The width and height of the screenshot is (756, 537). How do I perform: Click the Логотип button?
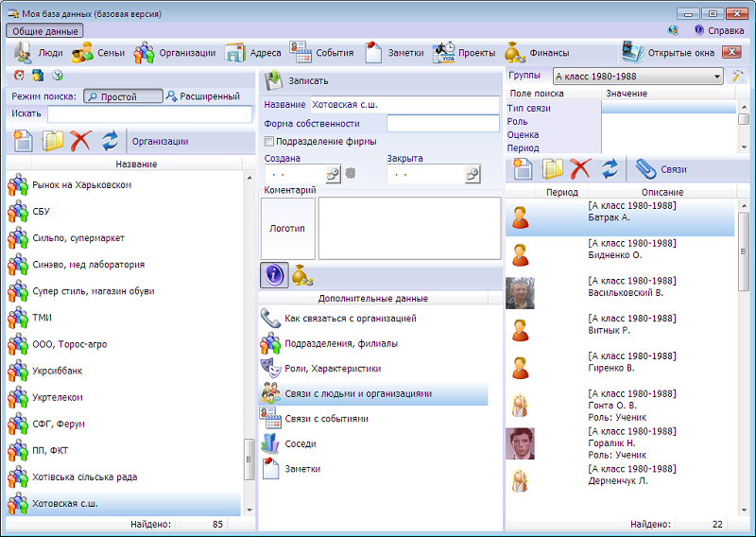(x=287, y=228)
